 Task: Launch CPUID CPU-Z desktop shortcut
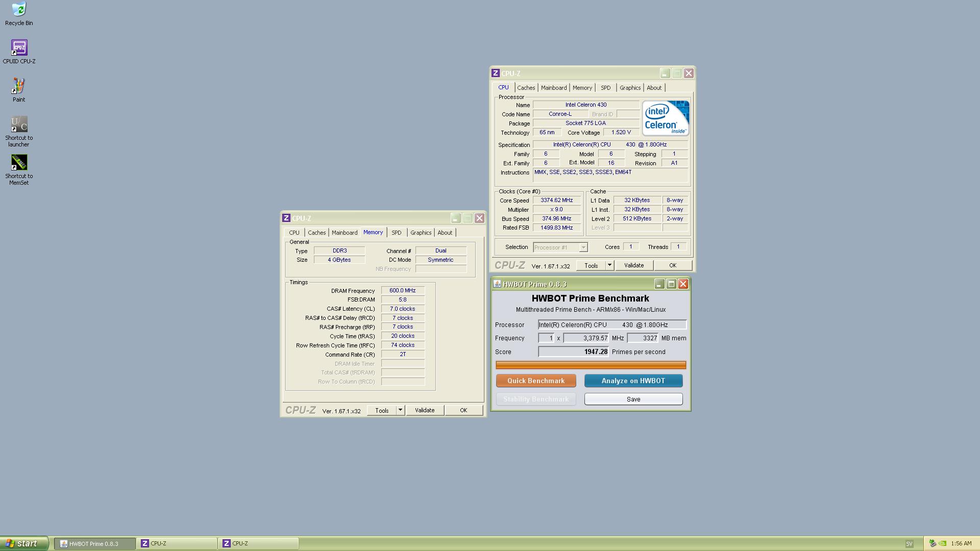19,52
